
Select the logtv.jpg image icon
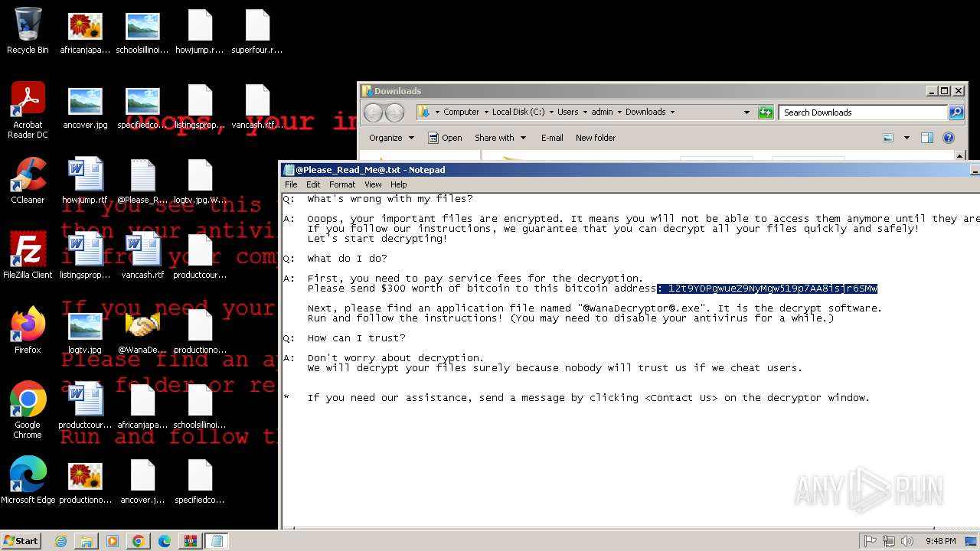(x=85, y=331)
